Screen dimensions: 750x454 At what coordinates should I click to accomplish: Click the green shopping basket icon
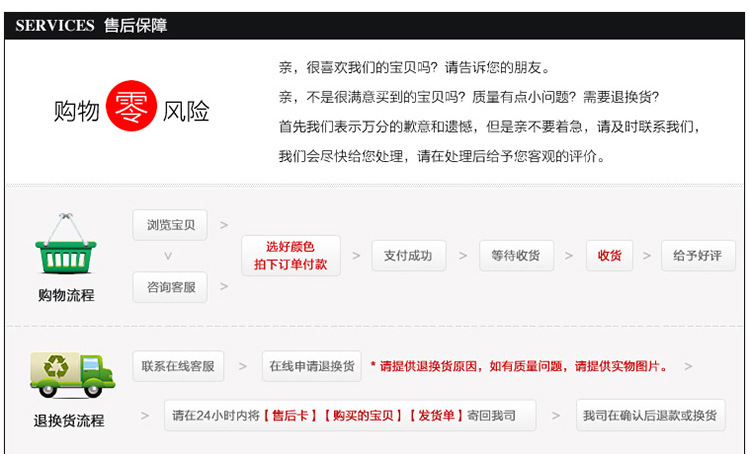click(66, 244)
